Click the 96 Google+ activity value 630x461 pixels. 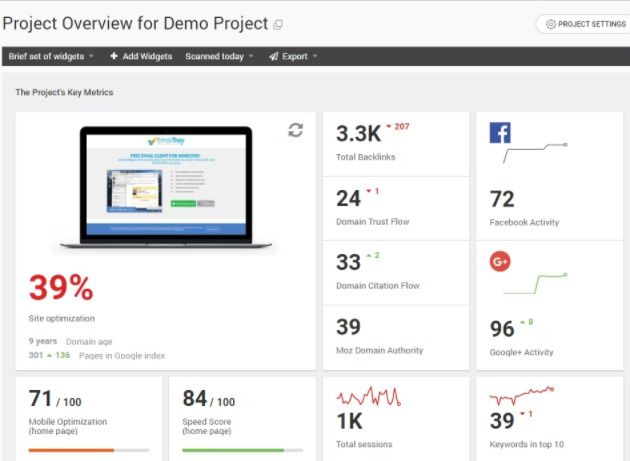pyautogui.click(x=502, y=329)
